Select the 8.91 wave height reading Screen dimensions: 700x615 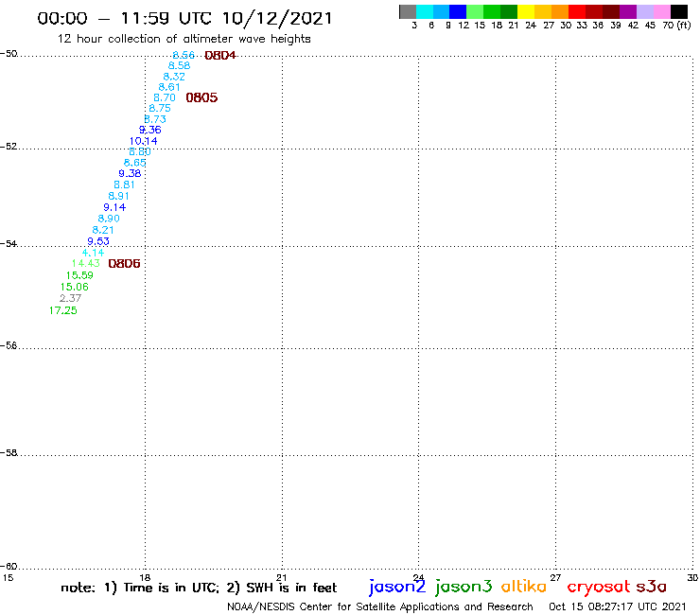coord(119,196)
